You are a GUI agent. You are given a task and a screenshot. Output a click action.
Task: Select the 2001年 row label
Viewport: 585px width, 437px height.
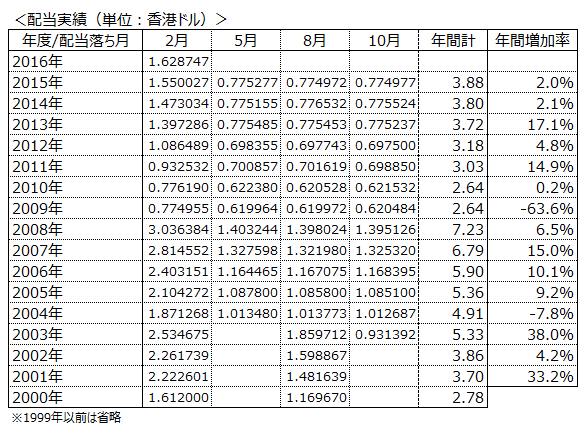37,376
